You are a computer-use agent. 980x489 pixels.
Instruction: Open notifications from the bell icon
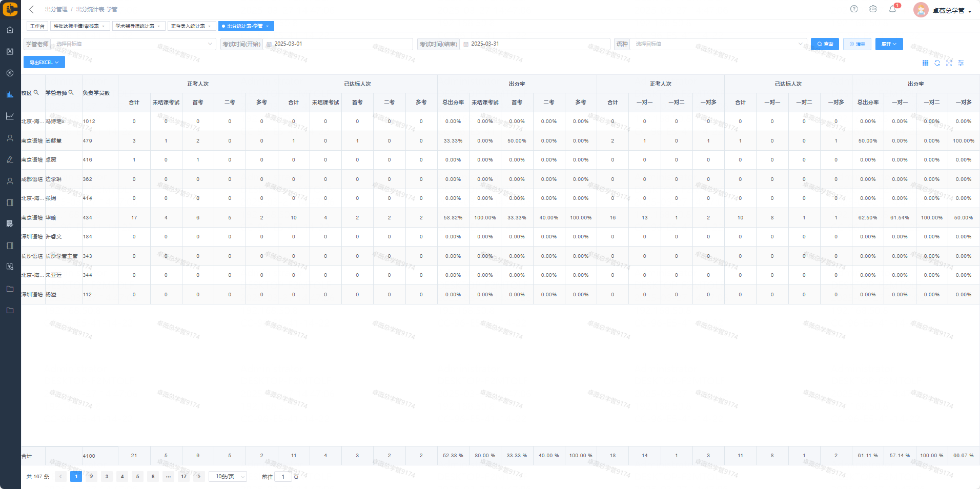tap(892, 9)
